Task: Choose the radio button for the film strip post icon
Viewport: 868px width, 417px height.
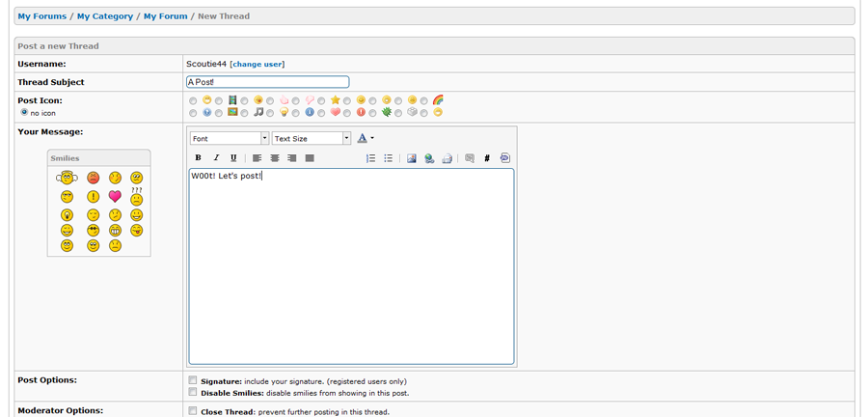Action: (219, 100)
